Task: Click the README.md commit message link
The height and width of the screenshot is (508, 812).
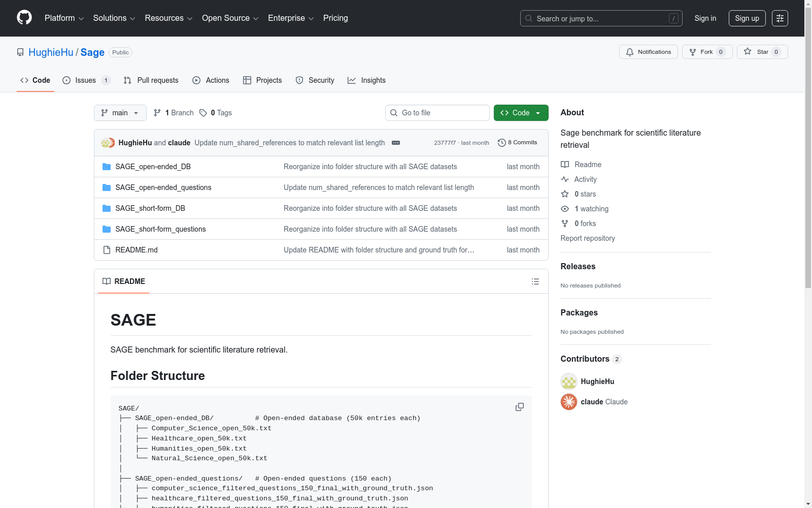Action: (379, 250)
